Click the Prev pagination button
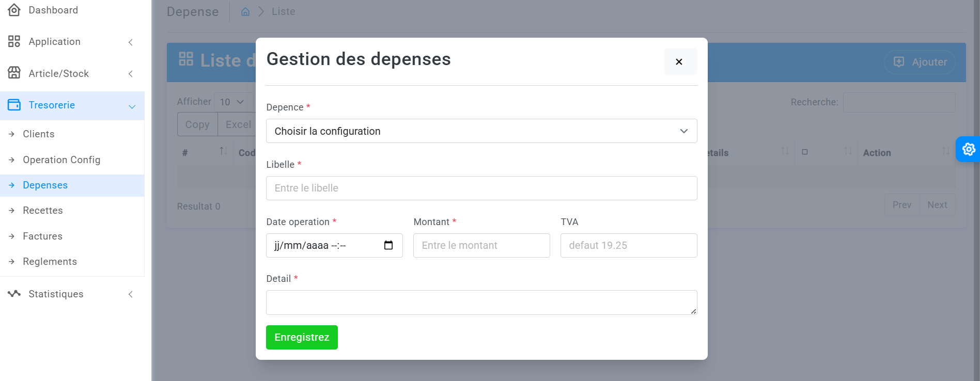 (x=902, y=205)
